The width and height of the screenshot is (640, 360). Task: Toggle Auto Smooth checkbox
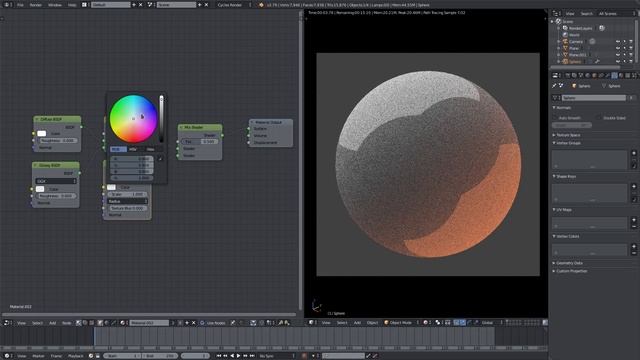tap(555, 118)
